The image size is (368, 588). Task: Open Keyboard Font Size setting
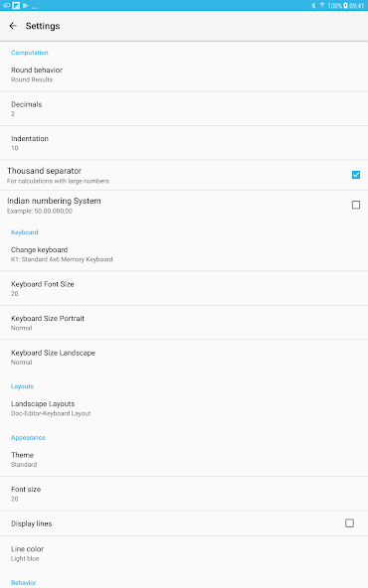coord(184,288)
